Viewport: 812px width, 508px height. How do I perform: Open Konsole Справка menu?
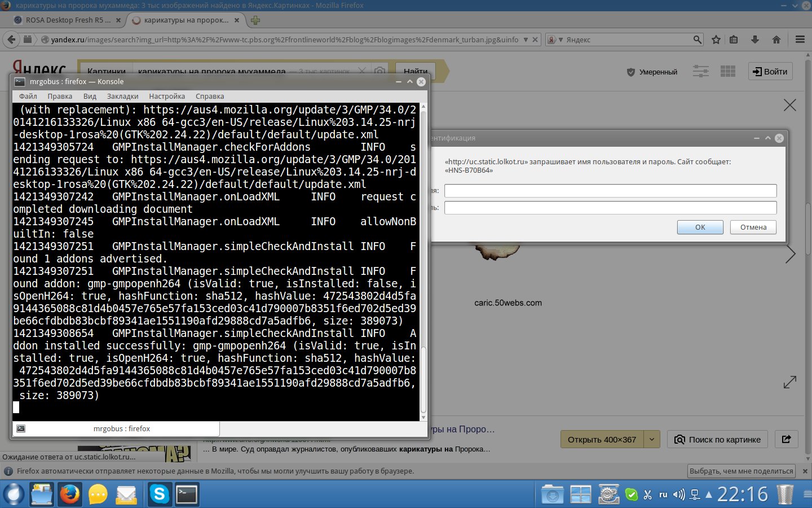point(210,97)
